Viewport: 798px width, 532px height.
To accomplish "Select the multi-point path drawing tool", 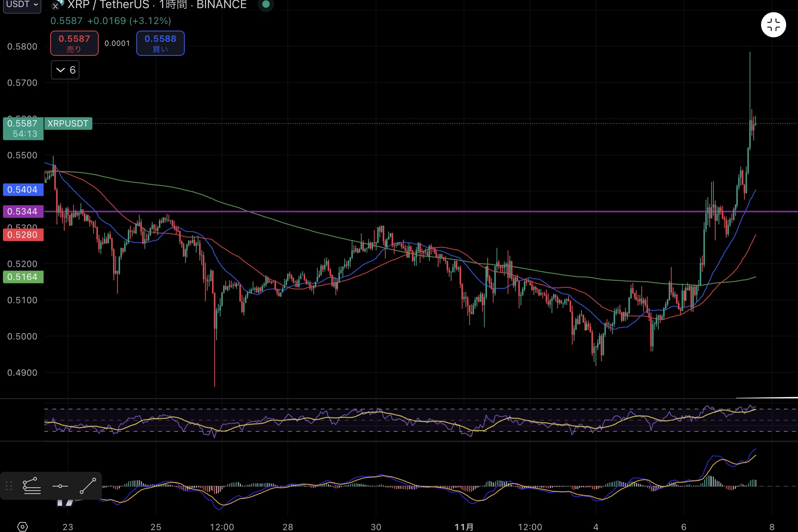I will pyautogui.click(x=32, y=485).
